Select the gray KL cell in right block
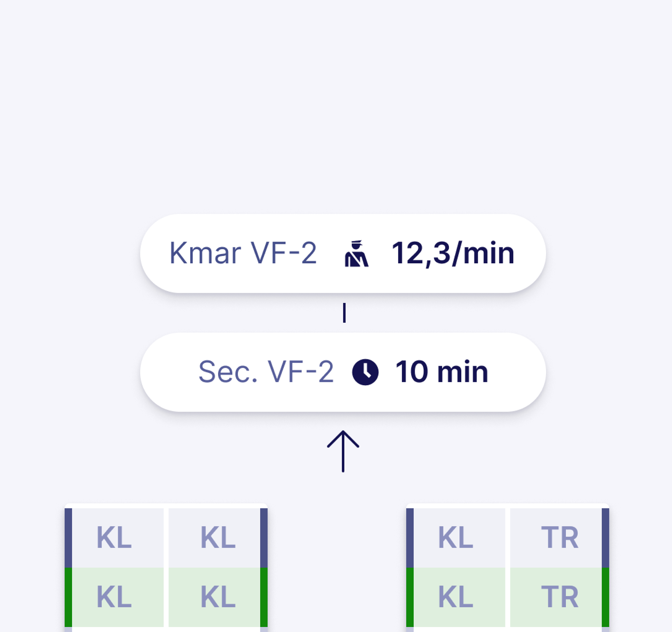Viewport: 672px width, 632px height. pos(456,538)
